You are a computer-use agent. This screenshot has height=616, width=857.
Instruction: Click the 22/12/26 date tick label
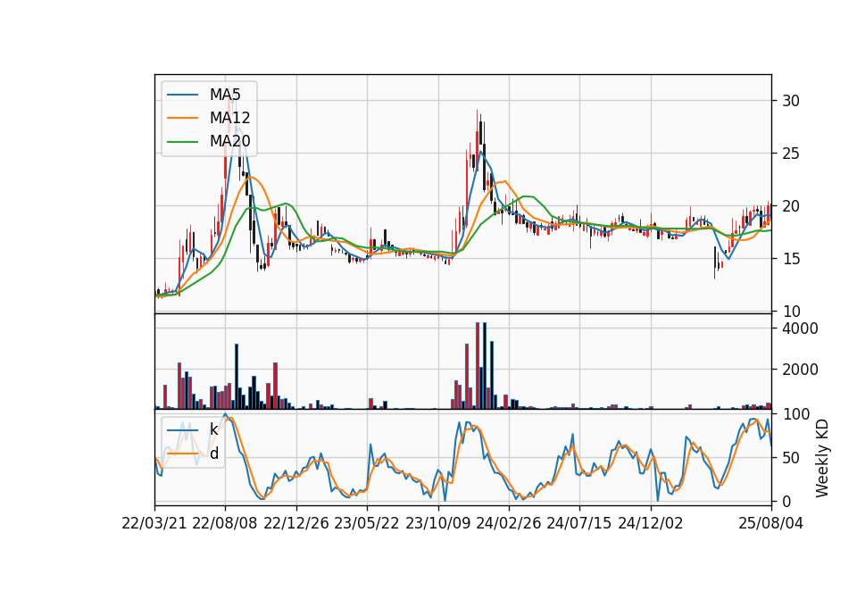coord(296,524)
